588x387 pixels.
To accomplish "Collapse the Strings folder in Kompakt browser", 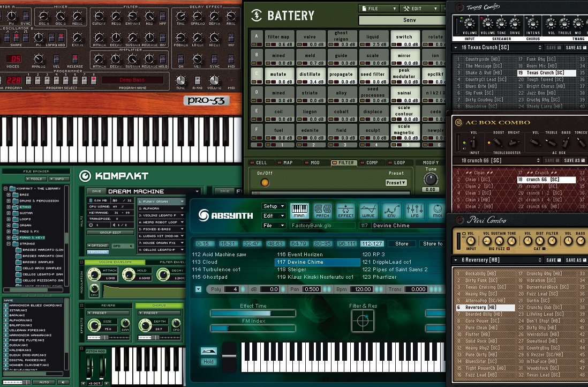I will tap(8, 243).
